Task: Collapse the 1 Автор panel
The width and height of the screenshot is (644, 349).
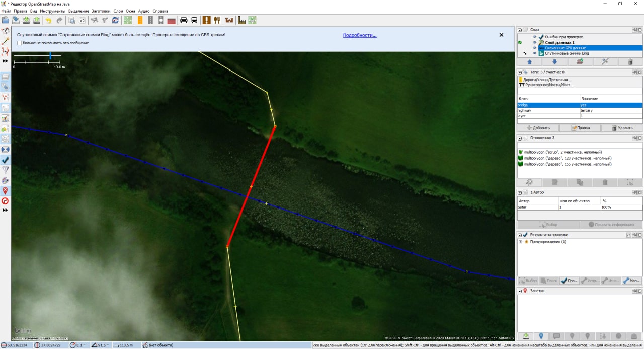Action: [520, 192]
